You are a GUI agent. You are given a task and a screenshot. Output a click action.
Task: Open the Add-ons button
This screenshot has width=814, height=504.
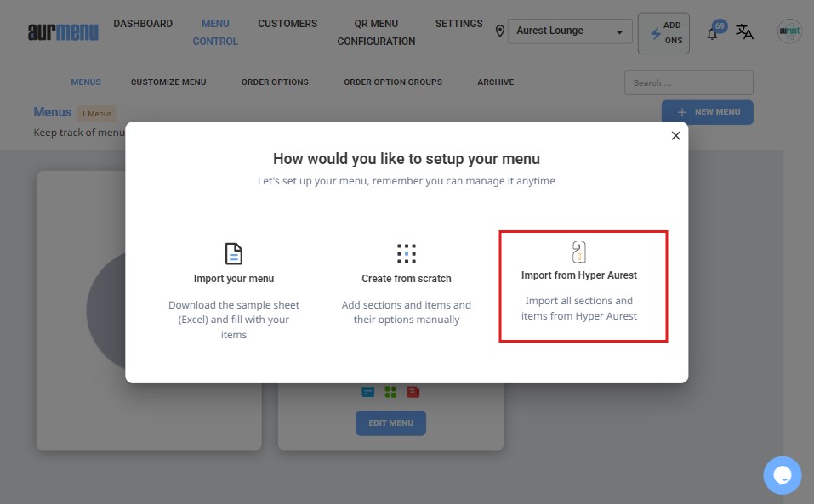point(663,33)
